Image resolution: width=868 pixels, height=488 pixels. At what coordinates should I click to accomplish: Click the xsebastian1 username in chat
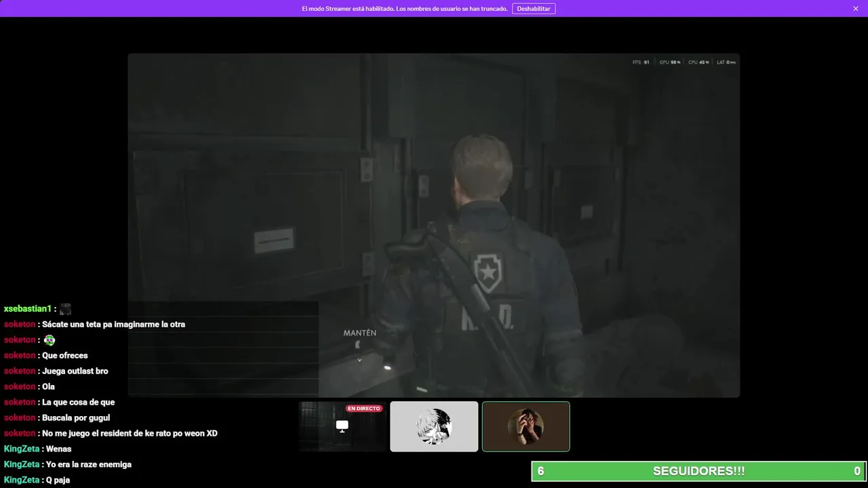28,309
